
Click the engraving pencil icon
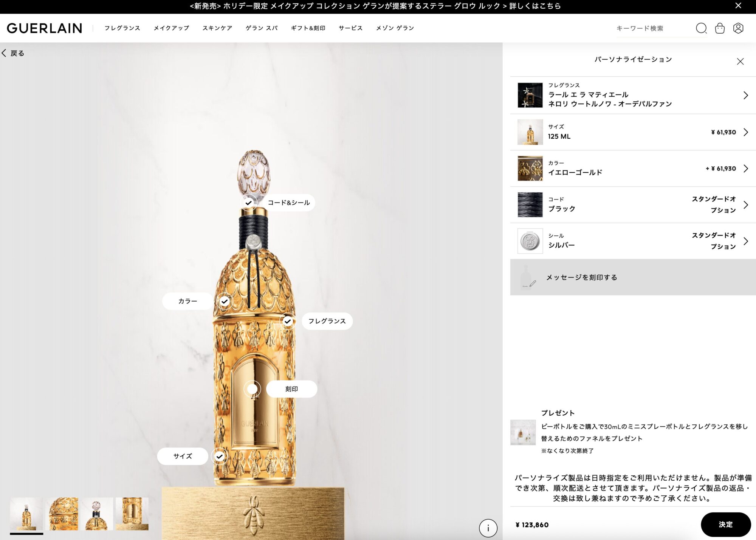click(533, 283)
